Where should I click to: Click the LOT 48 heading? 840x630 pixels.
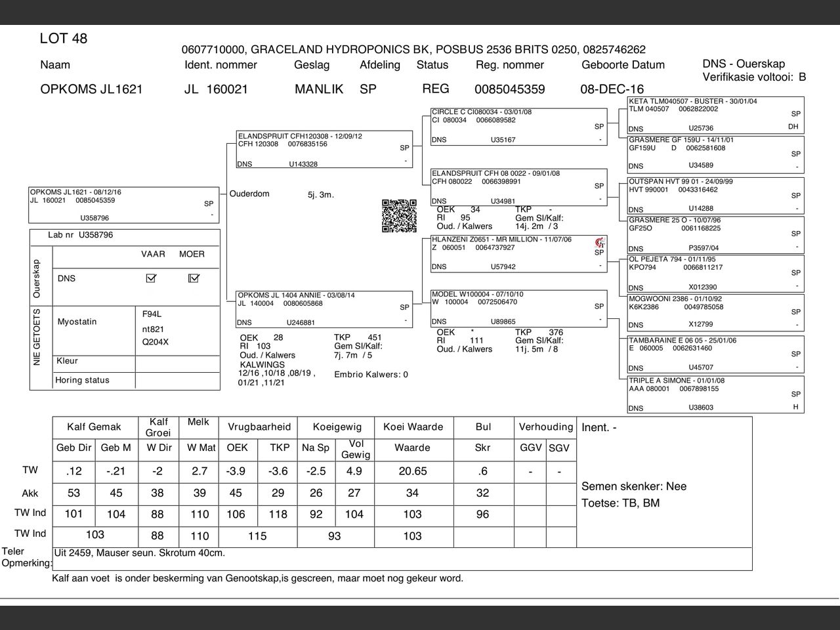pyautogui.click(x=63, y=39)
